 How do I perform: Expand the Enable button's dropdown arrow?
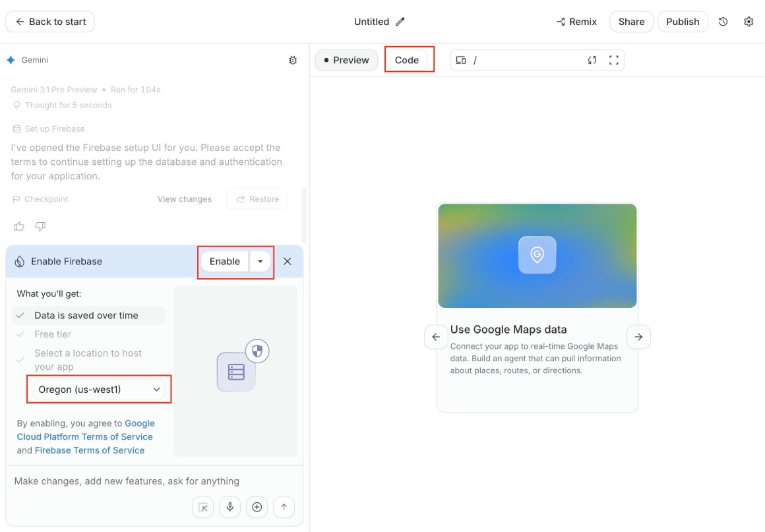pyautogui.click(x=260, y=261)
